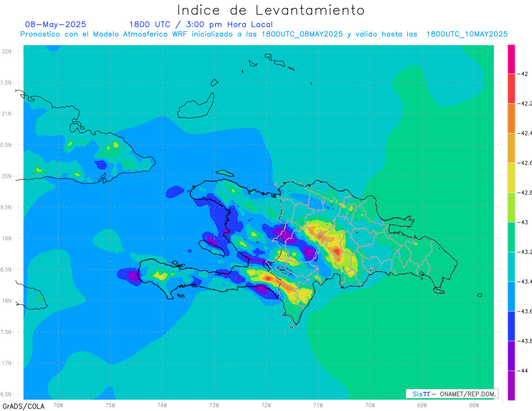The width and height of the screenshot is (532, 411).
Task: Pick the green swatch between -43 and -43.2
Action: click(x=511, y=237)
